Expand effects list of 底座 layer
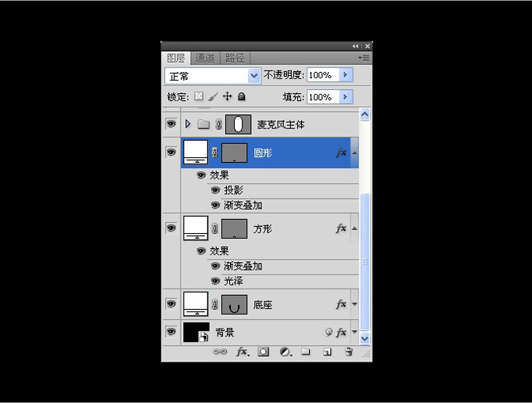The image size is (532, 403). pos(354,304)
